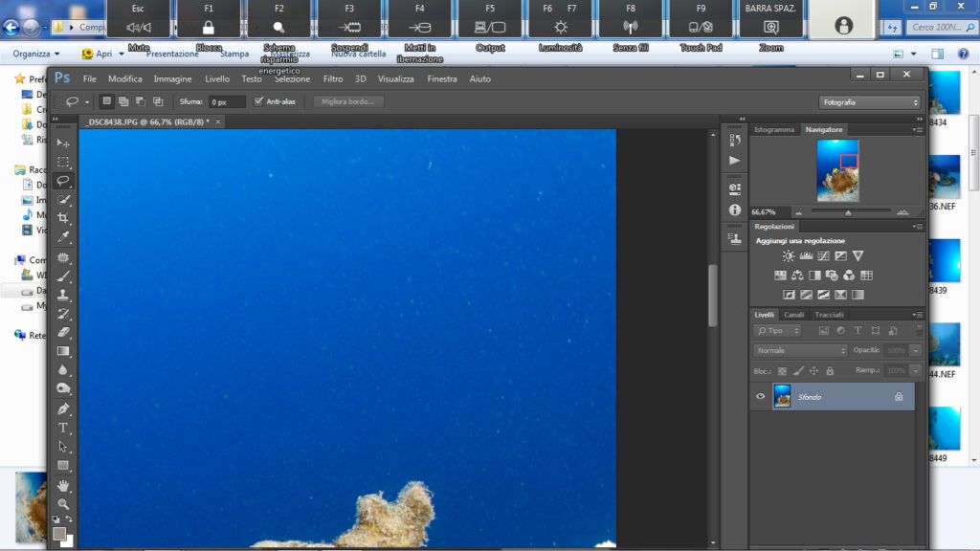Open the Fotografia workspace dropdown

coord(870,101)
